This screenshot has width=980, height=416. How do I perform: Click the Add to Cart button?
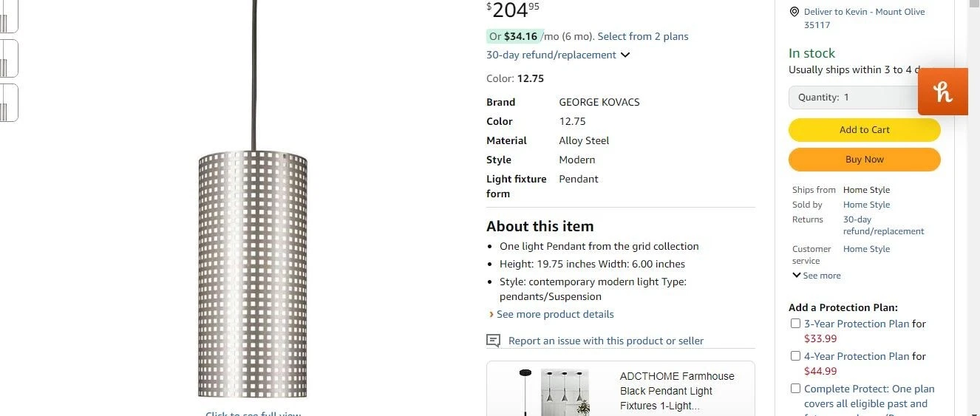click(x=864, y=130)
